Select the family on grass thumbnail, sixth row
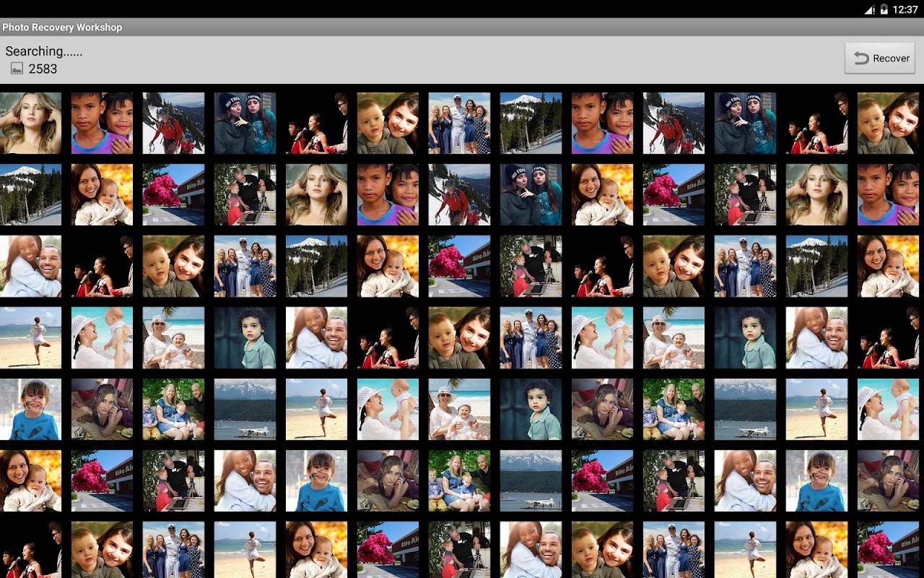 [x=459, y=480]
